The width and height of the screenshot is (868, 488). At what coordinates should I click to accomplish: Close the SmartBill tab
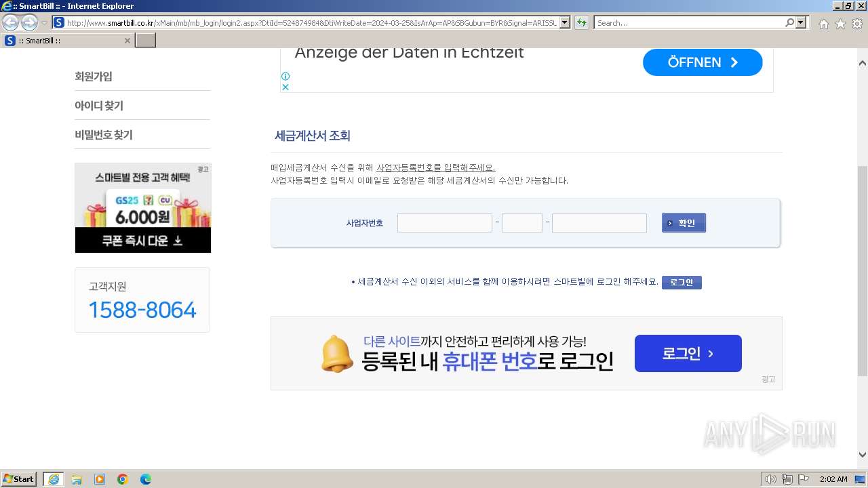tap(127, 41)
